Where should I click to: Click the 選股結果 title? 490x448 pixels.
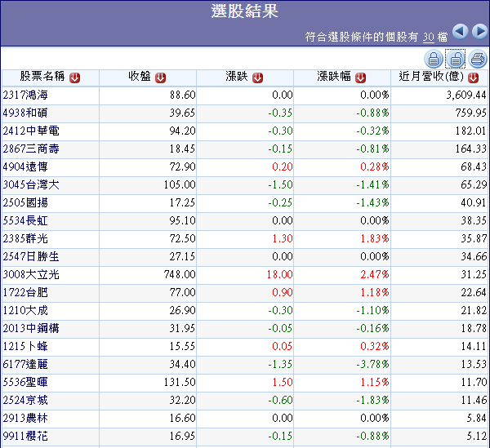click(x=244, y=11)
